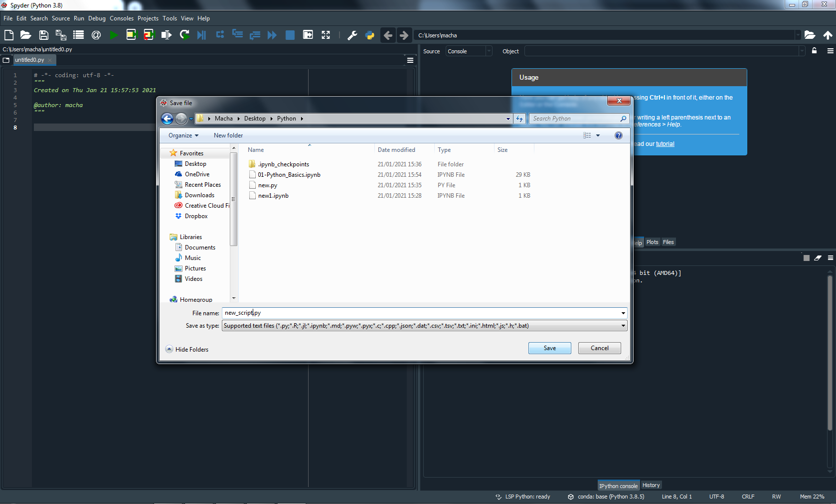This screenshot has height=504, width=836.
Task: Expand the Organize dropdown menu
Action: 183,135
